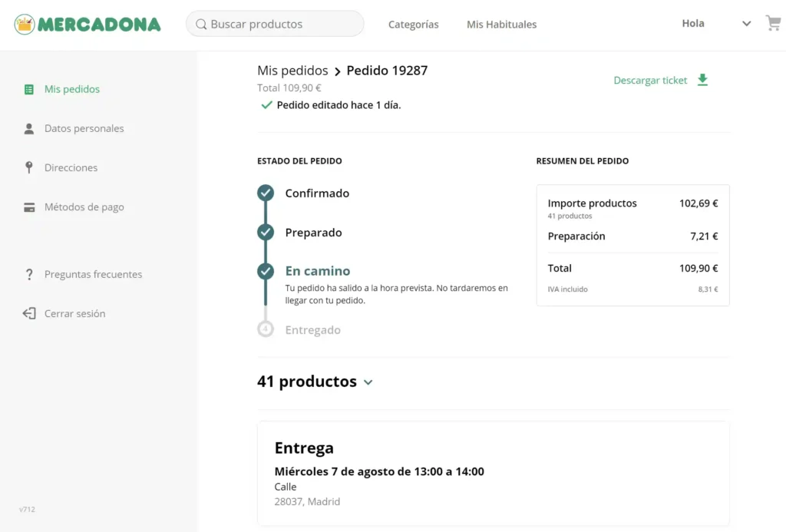Click the 28037, Madrid postal line
786x532 pixels.
coord(307,501)
